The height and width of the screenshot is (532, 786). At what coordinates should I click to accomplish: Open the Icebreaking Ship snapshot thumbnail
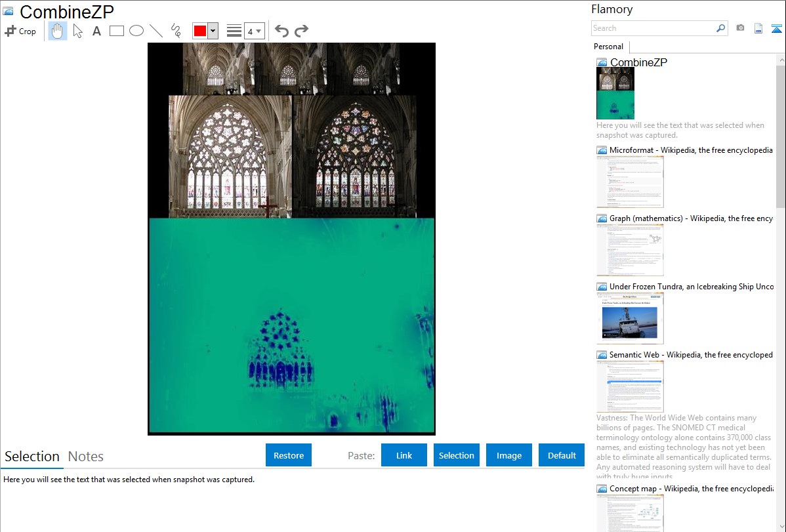[630, 318]
